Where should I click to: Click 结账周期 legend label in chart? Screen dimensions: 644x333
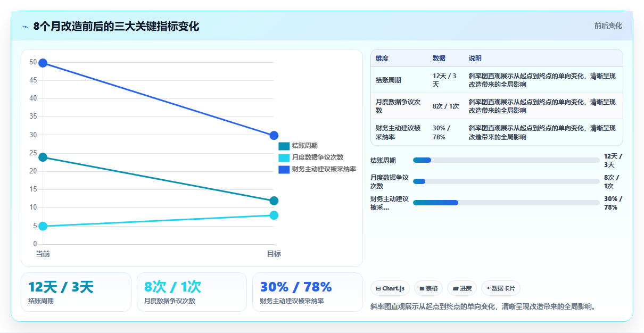(x=305, y=146)
